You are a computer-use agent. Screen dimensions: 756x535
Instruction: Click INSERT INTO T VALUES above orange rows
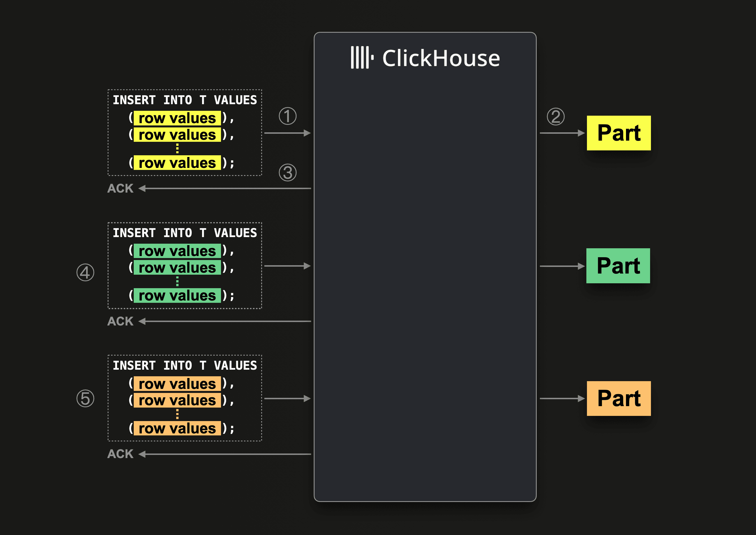pyautogui.click(x=185, y=365)
